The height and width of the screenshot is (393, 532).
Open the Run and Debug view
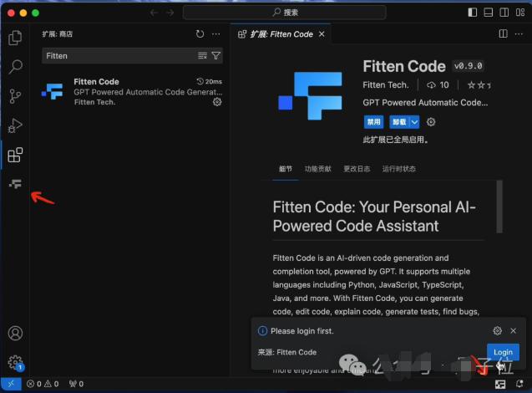[x=15, y=125]
